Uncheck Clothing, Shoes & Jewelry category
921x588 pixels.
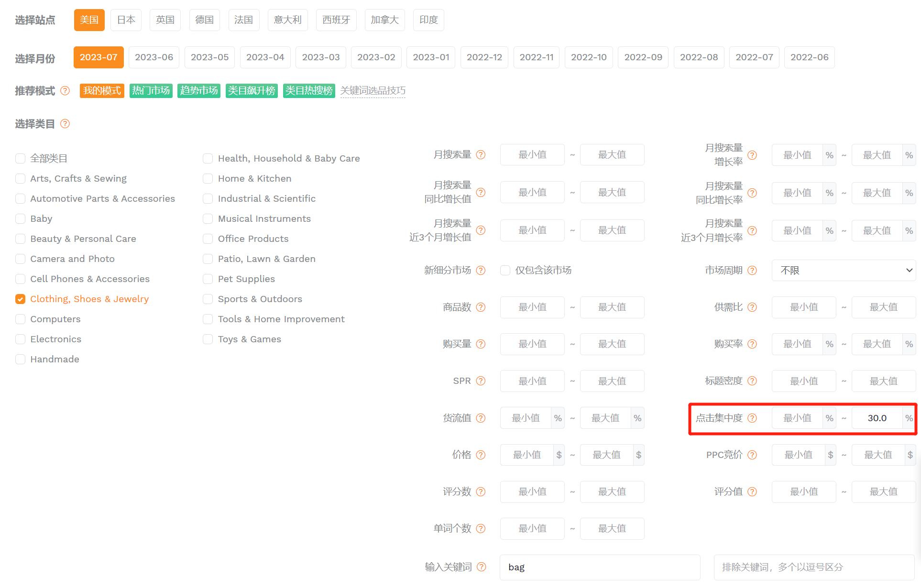(20, 299)
